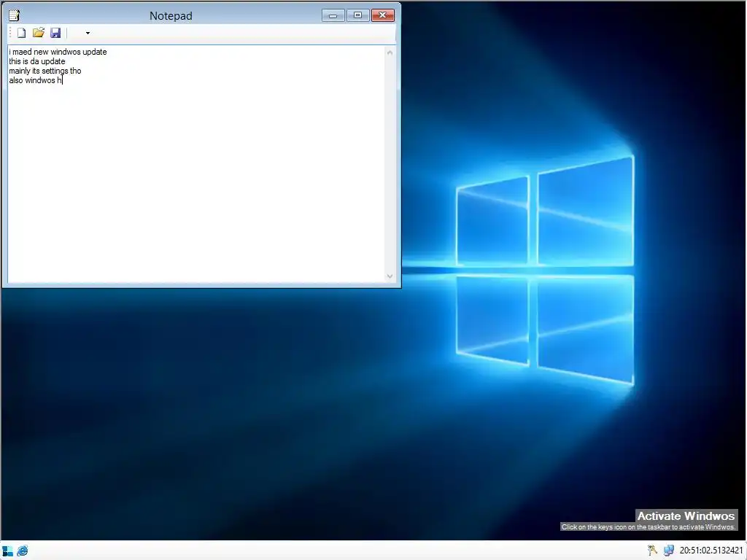Place the cursor after "also windwos h"
The width and height of the screenshot is (747, 560).
[x=63, y=80]
